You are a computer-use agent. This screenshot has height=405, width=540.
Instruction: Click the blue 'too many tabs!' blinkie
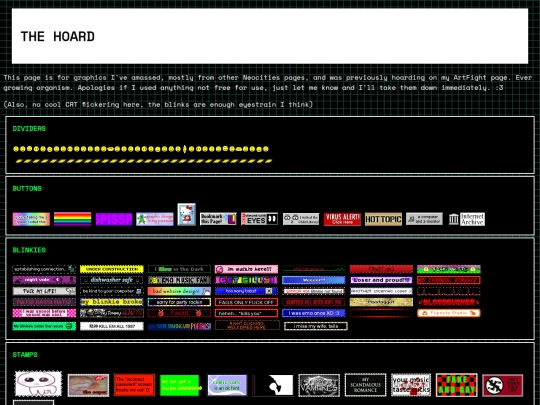click(246, 291)
